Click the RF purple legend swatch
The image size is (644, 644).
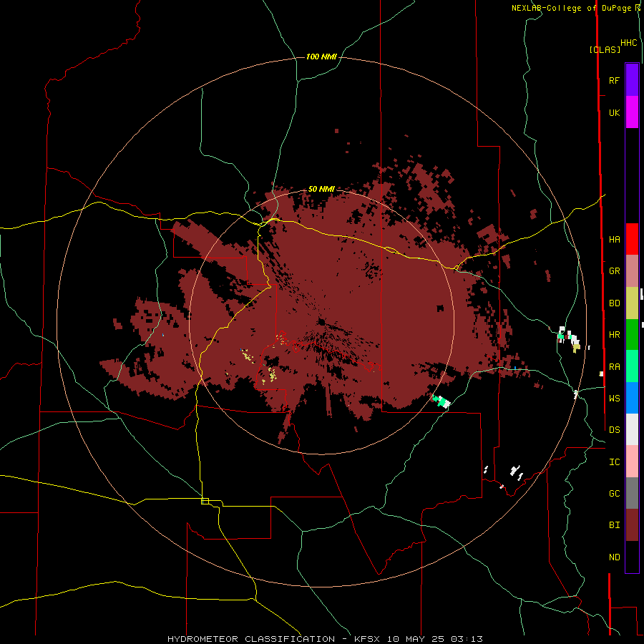click(632, 80)
